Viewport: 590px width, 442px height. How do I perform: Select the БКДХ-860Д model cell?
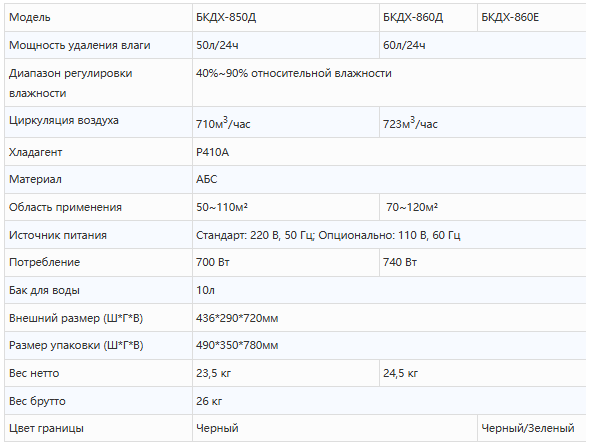428,17
